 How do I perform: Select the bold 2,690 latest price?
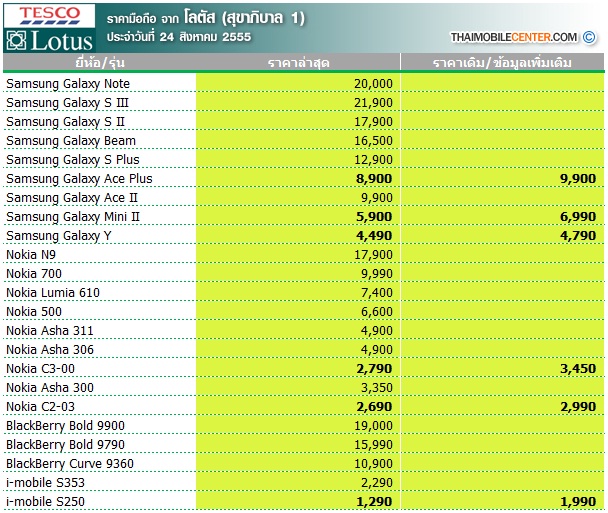(x=374, y=407)
